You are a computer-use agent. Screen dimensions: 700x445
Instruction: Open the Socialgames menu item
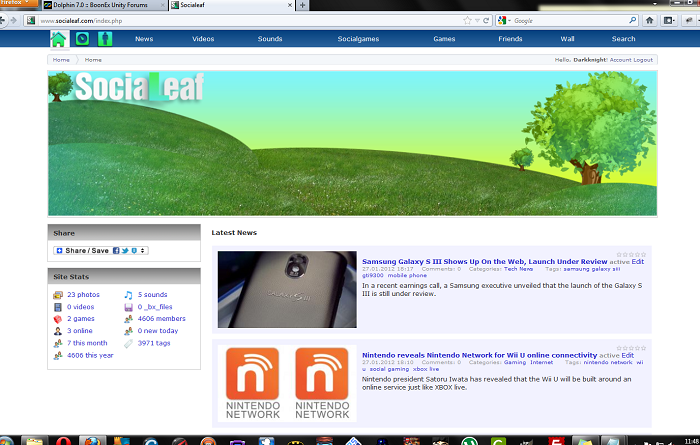(358, 39)
